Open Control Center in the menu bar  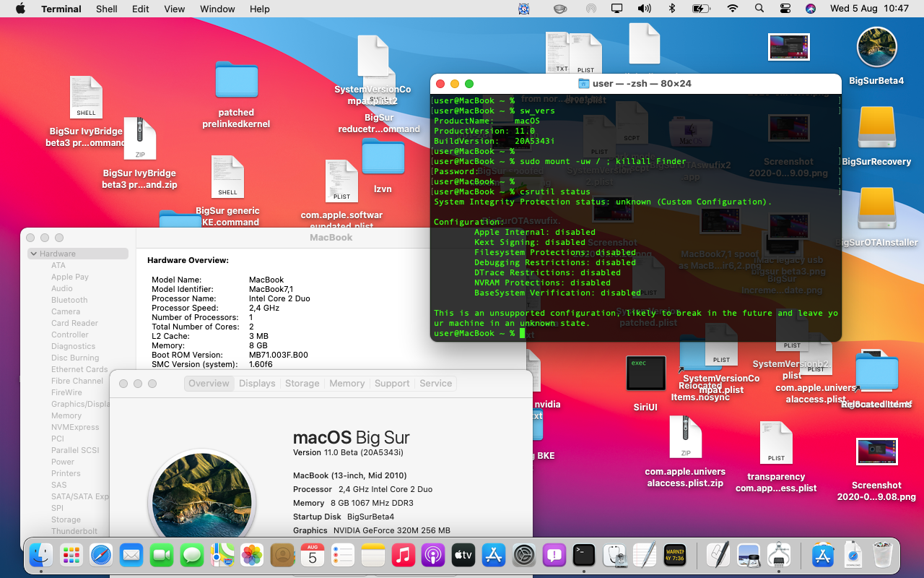(x=785, y=9)
